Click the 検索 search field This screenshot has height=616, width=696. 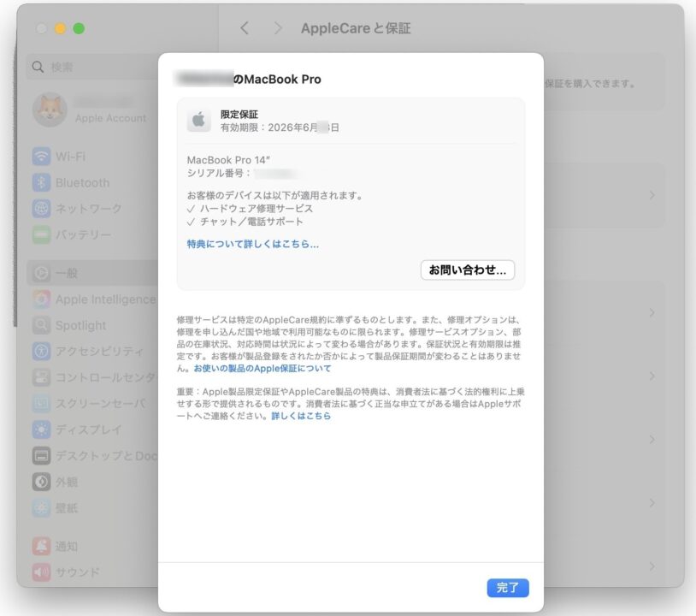[x=91, y=67]
